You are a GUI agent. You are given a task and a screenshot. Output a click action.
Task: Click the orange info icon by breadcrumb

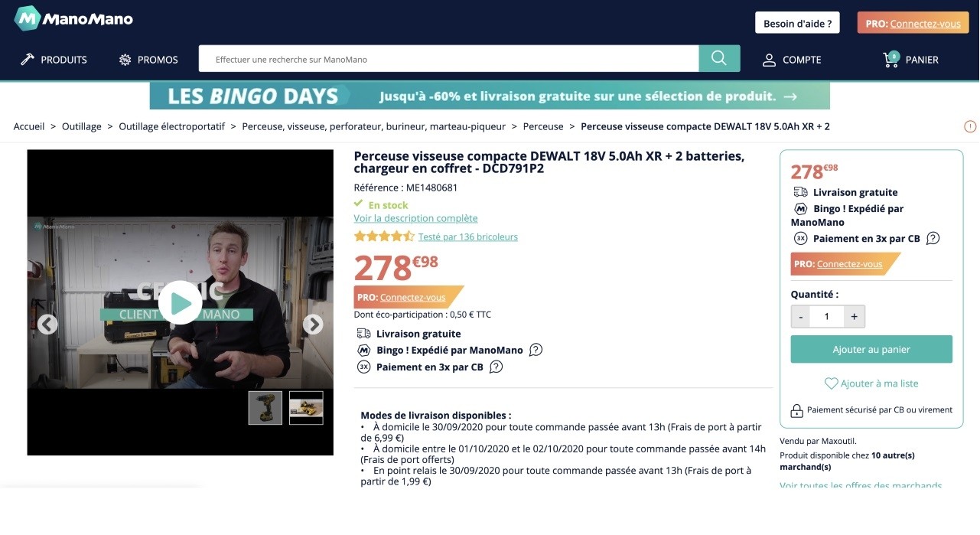click(x=970, y=126)
